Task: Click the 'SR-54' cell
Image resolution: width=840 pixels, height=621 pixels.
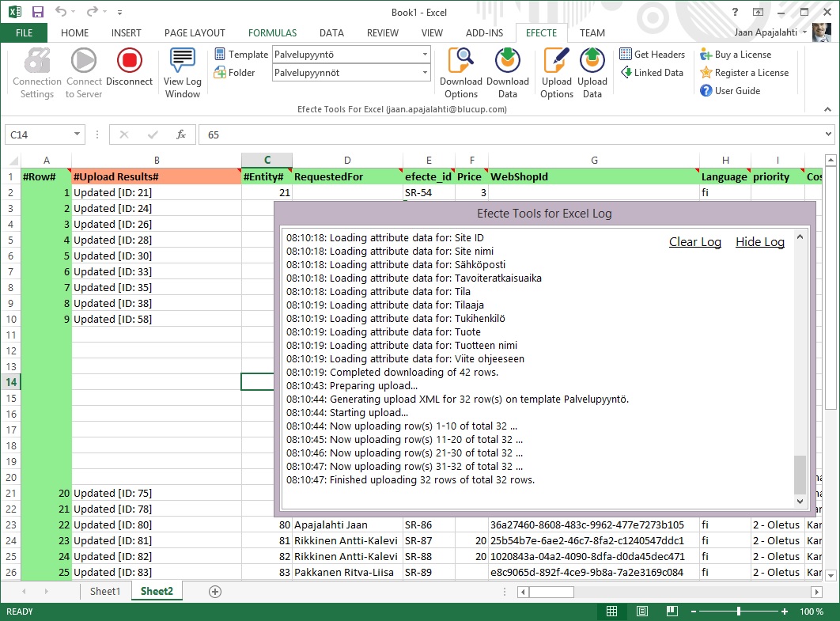Action: click(x=429, y=192)
